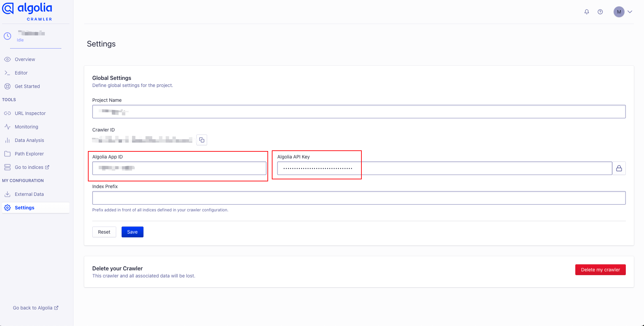Open Overview in the sidebar

35,59
